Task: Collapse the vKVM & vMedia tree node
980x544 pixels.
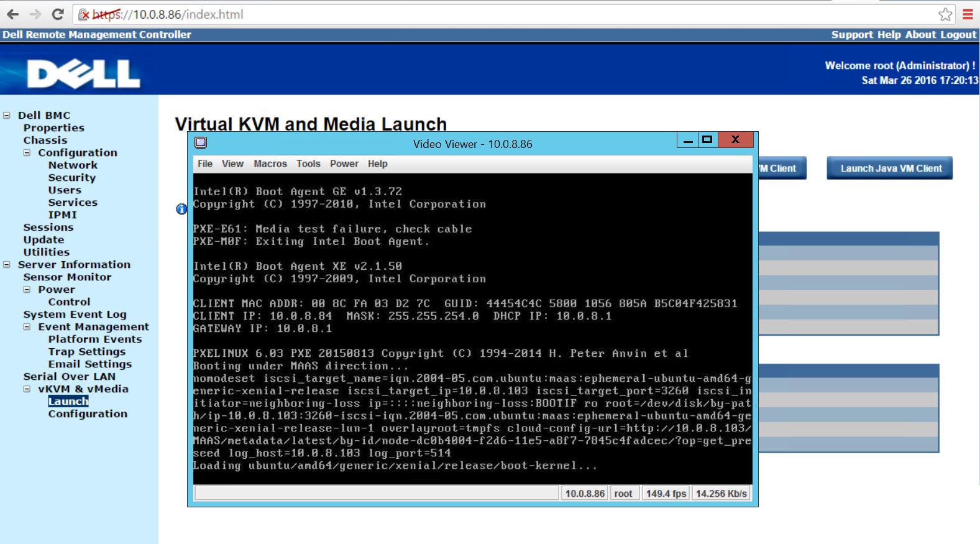Action: [27, 389]
